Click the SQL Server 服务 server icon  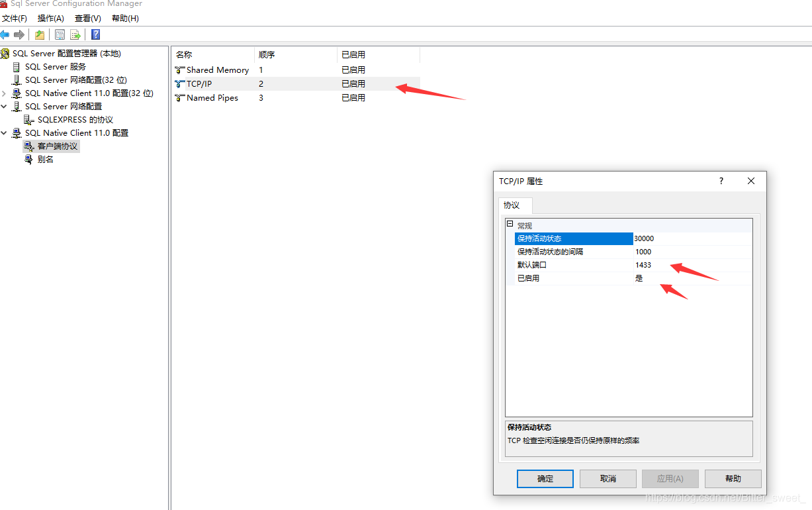point(17,67)
